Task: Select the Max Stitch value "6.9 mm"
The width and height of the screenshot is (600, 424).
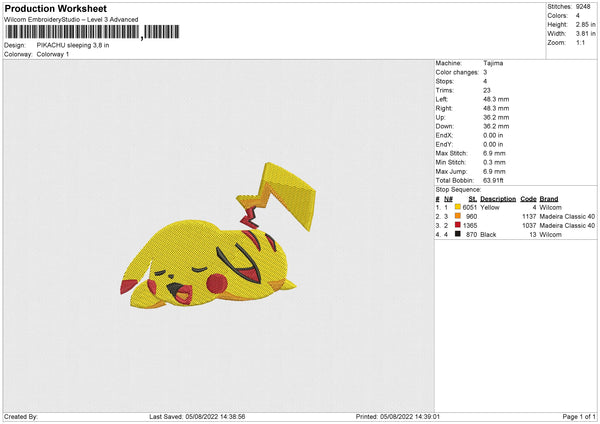Action: click(x=494, y=153)
